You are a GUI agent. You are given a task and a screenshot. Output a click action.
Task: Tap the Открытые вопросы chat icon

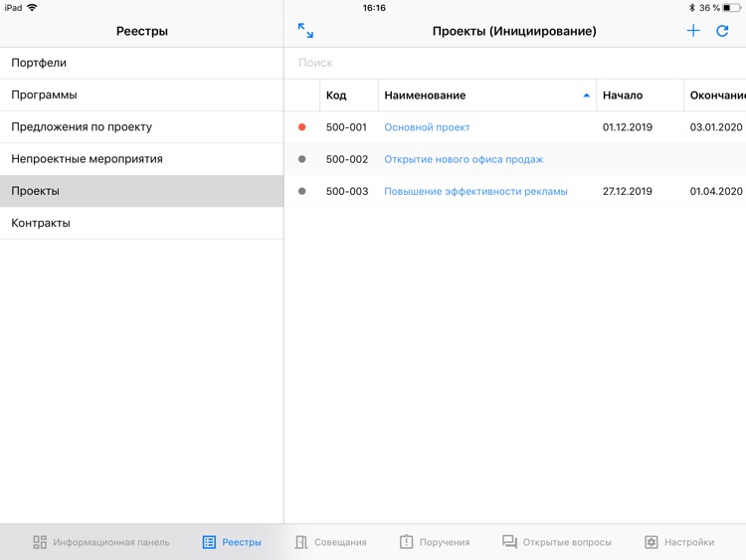[x=509, y=542]
